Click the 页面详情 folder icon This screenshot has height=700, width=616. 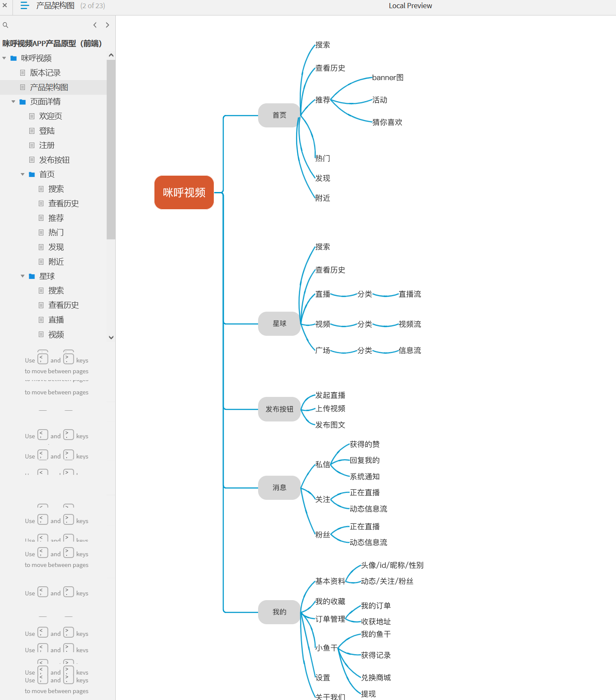pyautogui.click(x=22, y=102)
